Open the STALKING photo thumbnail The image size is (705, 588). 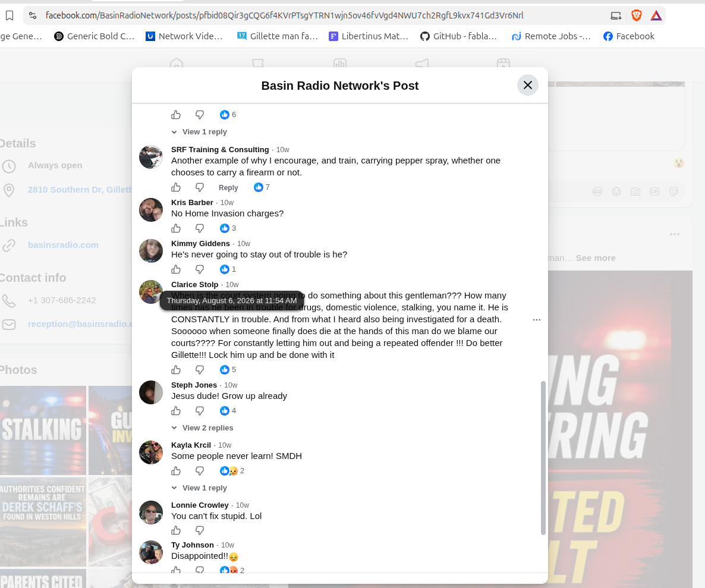coord(43,430)
